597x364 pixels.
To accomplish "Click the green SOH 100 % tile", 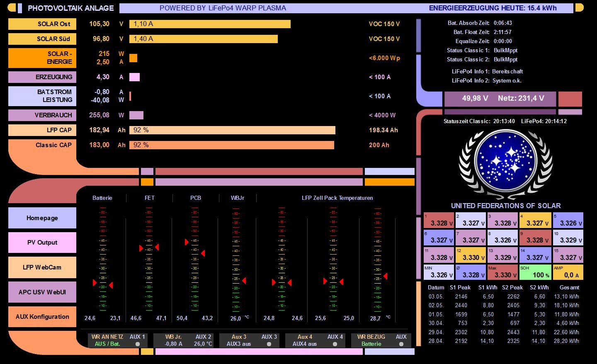I will [x=535, y=272].
